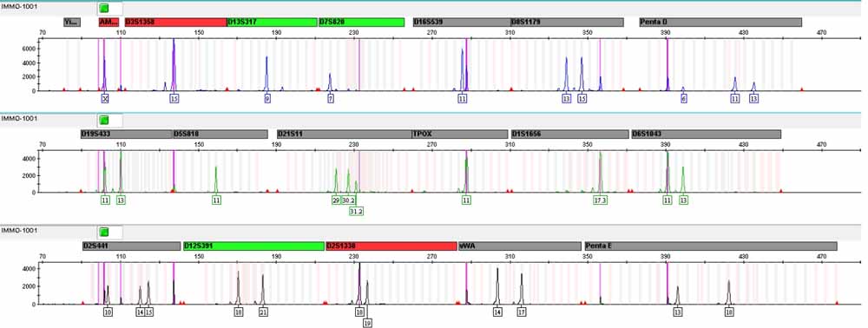The height and width of the screenshot is (328, 868).
Task: Click the green quality icon above the D19S433 panel
Action: click(103, 120)
